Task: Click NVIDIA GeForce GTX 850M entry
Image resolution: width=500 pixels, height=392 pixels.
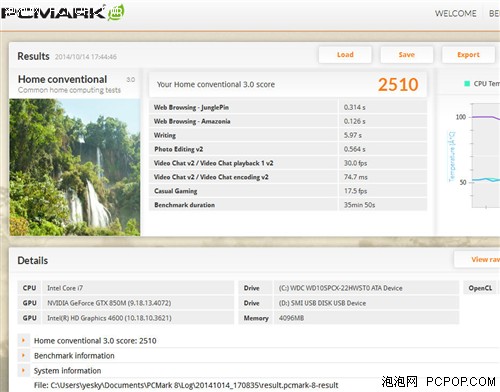Action: coord(138,303)
